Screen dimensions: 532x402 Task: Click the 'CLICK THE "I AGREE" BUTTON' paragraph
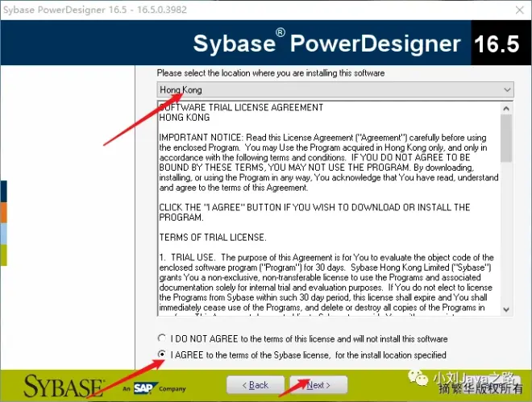[x=314, y=212]
